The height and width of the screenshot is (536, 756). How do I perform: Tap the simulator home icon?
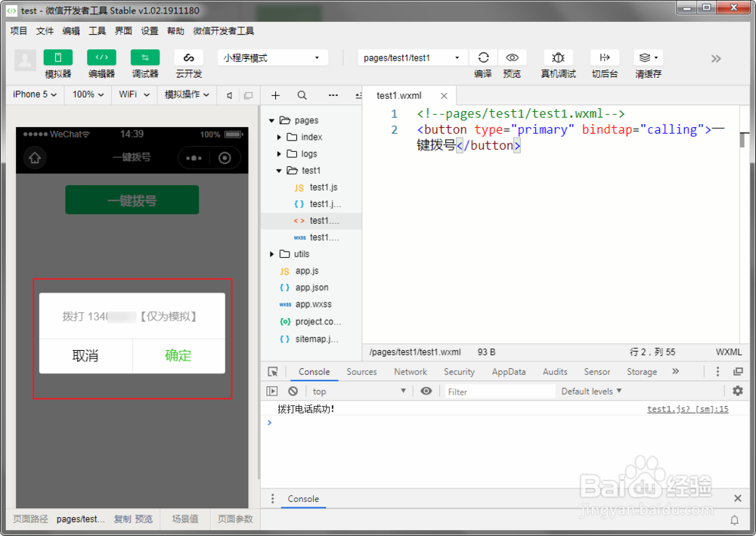point(35,157)
